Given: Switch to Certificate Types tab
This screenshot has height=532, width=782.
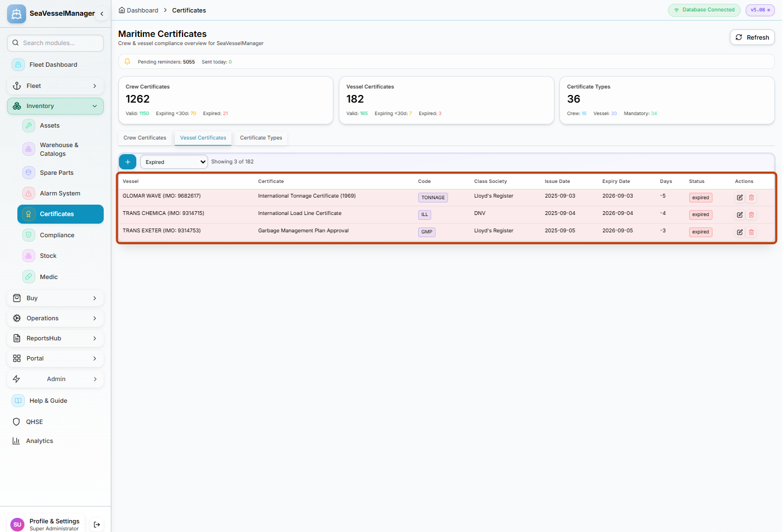Looking at the screenshot, I should [261, 138].
